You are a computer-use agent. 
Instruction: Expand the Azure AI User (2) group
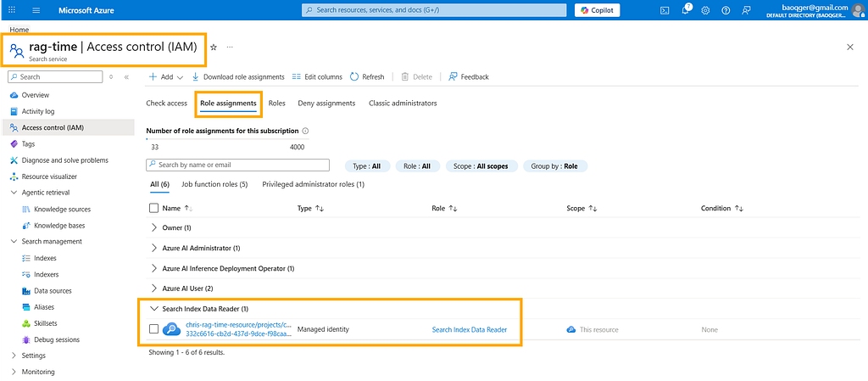point(154,289)
